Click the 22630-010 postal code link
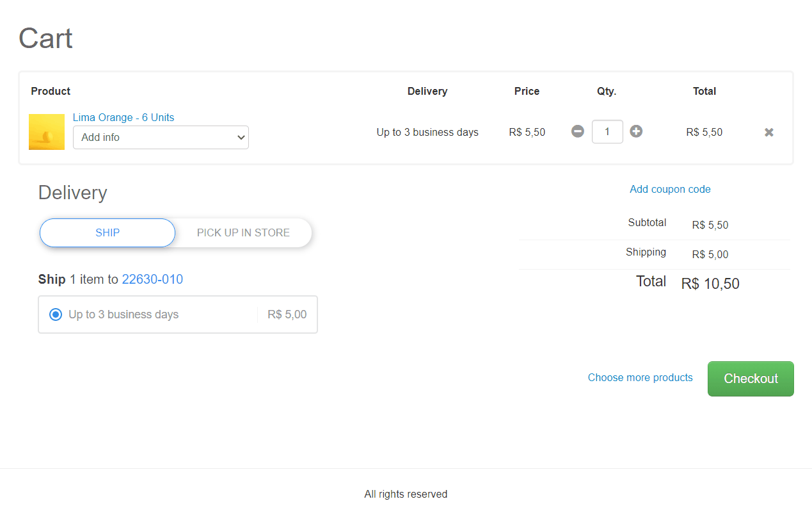812x506 pixels. pyautogui.click(x=152, y=279)
